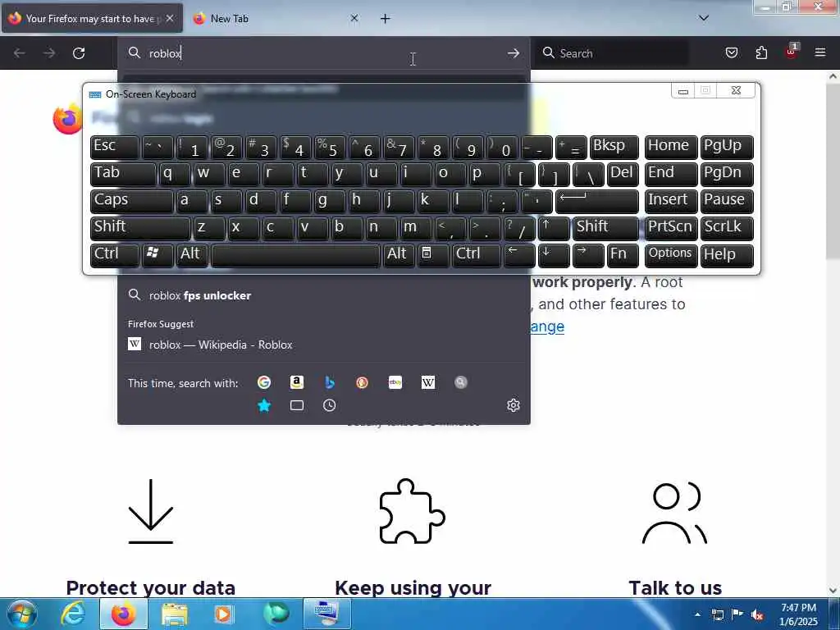Search bookmarks using the star icon
840x630 pixels.
pos(264,405)
